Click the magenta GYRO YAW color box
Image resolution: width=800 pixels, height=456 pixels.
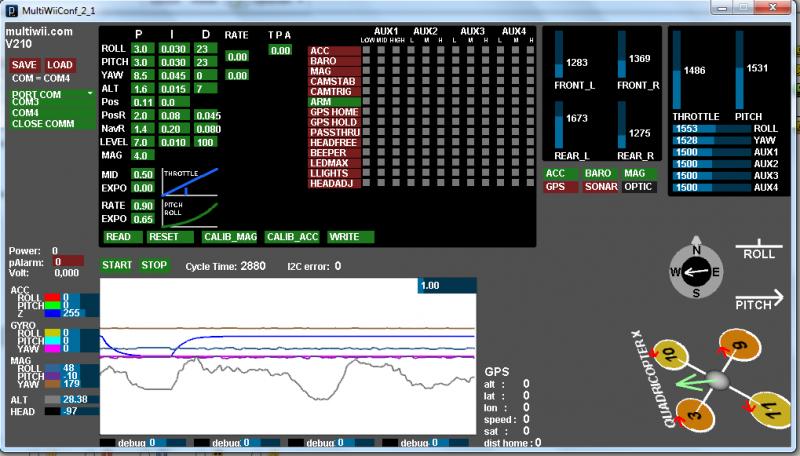pos(52,348)
